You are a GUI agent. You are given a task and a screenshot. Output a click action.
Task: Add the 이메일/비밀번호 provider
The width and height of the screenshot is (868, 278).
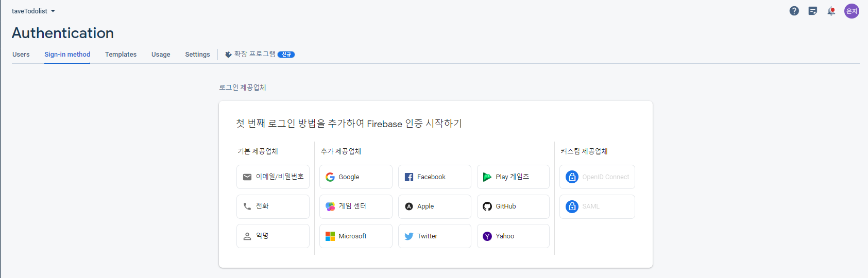coord(273,177)
